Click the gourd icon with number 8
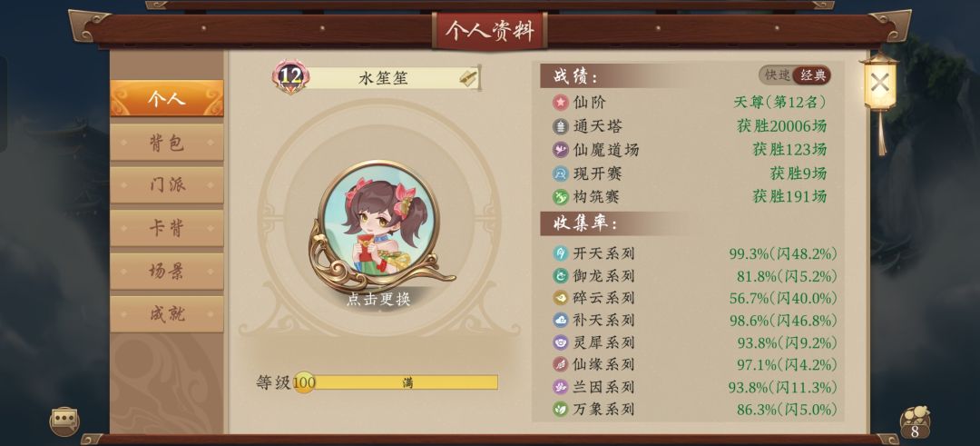 915,423
